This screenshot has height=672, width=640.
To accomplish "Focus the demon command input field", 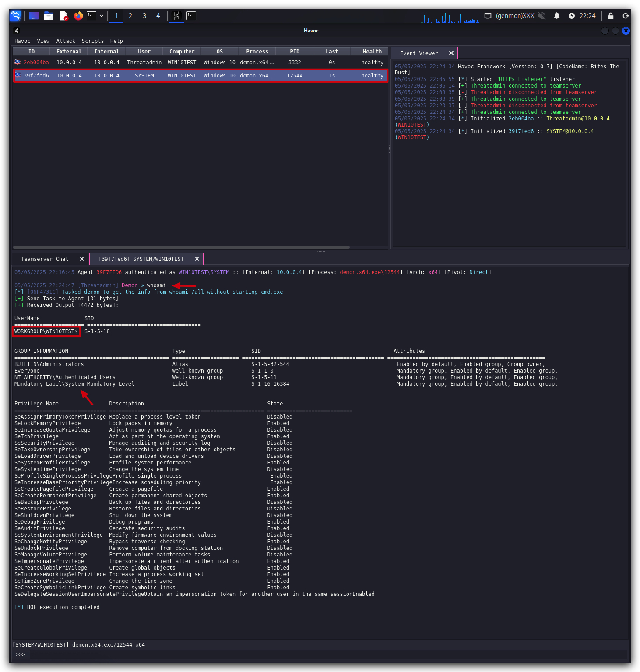I will tap(328, 654).
